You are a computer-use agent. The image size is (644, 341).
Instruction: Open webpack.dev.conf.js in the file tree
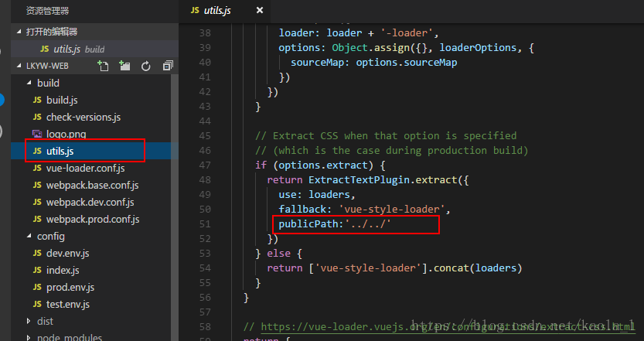point(83,202)
